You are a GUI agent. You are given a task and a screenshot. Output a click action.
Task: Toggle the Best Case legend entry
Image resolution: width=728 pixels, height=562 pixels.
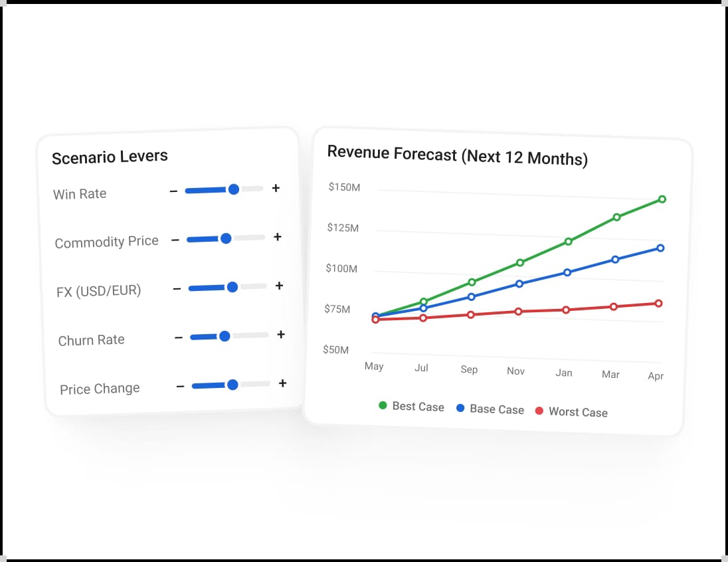tap(411, 407)
